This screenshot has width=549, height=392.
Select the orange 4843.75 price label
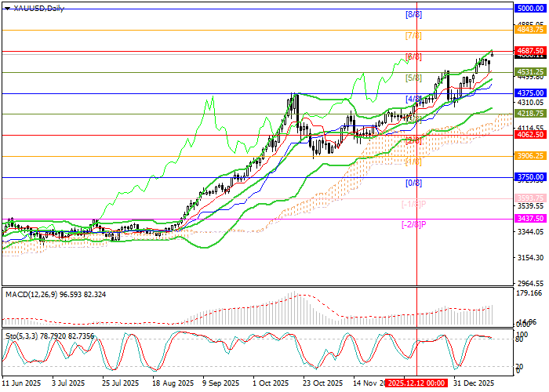(x=529, y=29)
